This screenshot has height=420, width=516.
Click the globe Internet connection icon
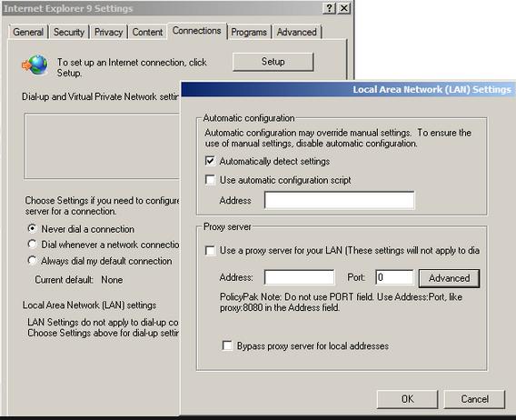click(x=35, y=65)
